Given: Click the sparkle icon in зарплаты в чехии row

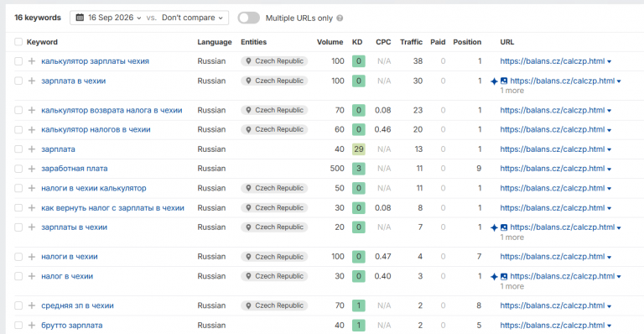Looking at the screenshot, I should point(494,227).
